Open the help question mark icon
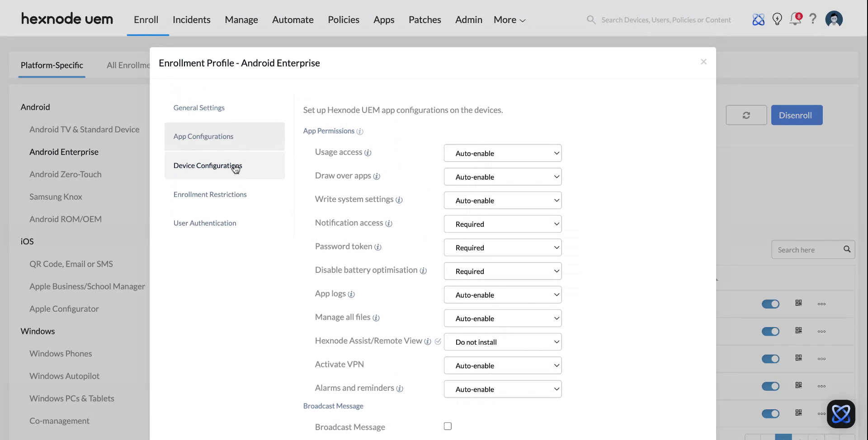 click(813, 19)
